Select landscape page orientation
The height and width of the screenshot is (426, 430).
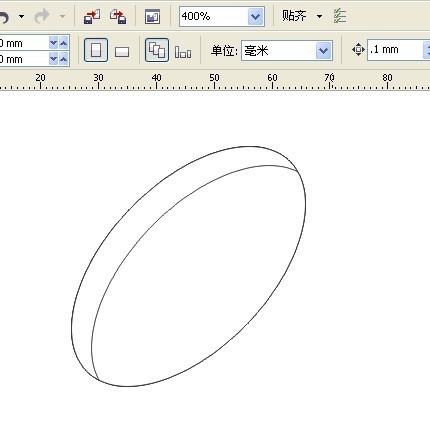coord(122,52)
